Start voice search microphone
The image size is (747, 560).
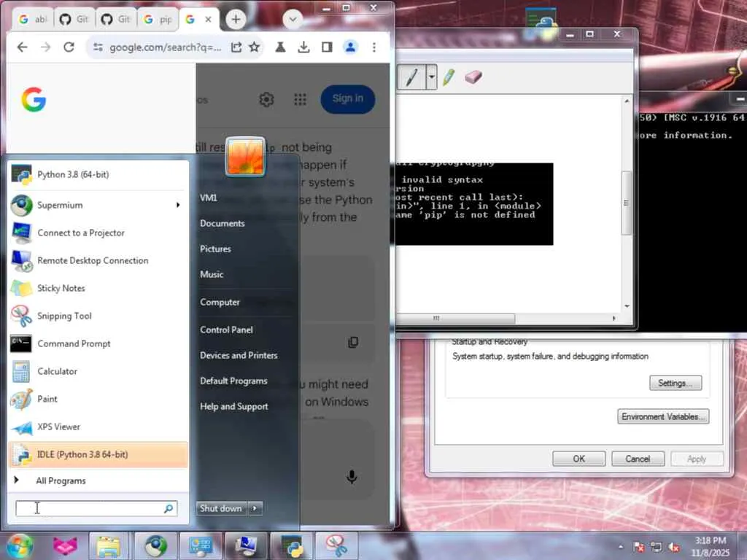point(352,477)
